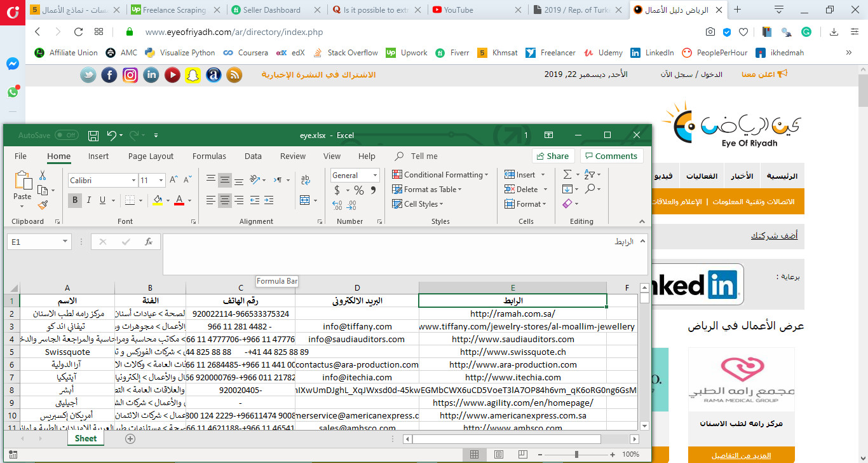Click the Cut scissors icon
868x463 pixels.
click(43, 176)
